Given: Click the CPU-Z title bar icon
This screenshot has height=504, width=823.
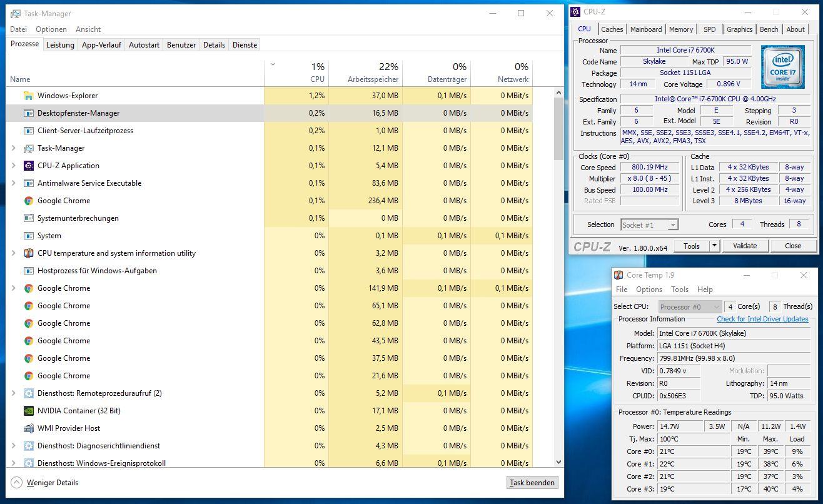Looking at the screenshot, I should 576,11.
